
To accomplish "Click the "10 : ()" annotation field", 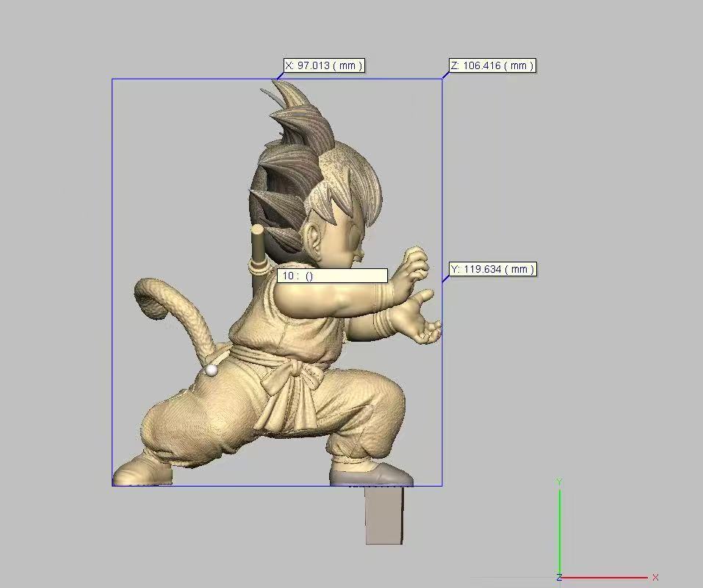I will click(x=332, y=276).
